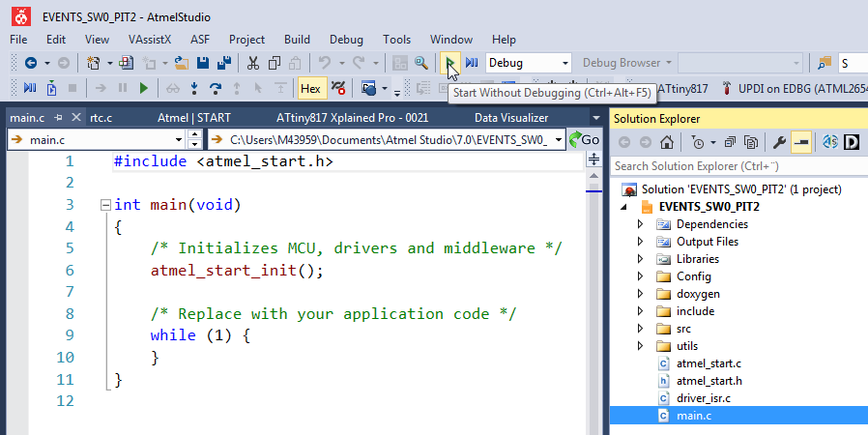The height and width of the screenshot is (435, 868).
Task: Click the editor split handle above the scrollbar
Action: 593,159
